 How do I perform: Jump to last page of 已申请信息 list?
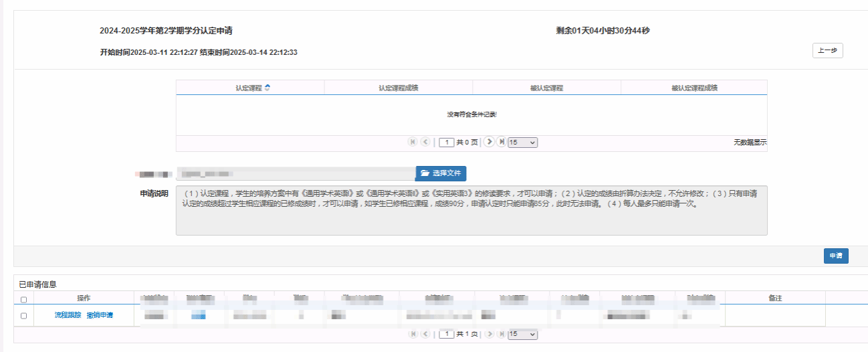click(x=501, y=334)
